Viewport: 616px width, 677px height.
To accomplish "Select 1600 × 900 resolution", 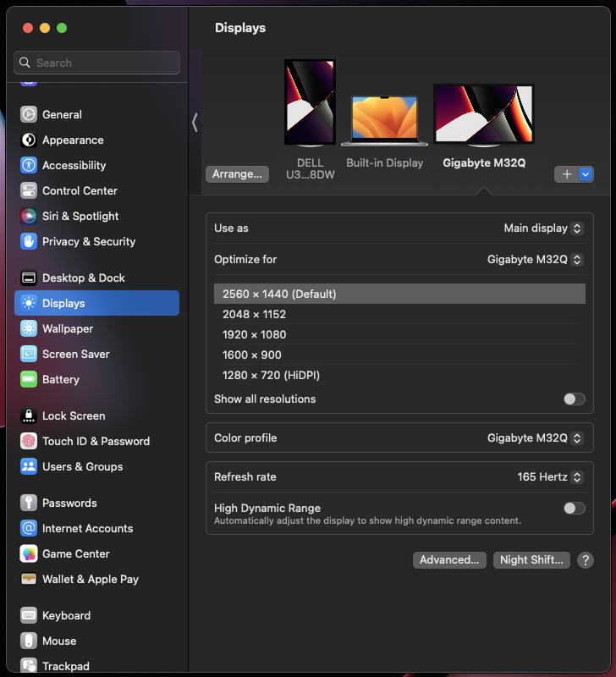I will click(399, 355).
